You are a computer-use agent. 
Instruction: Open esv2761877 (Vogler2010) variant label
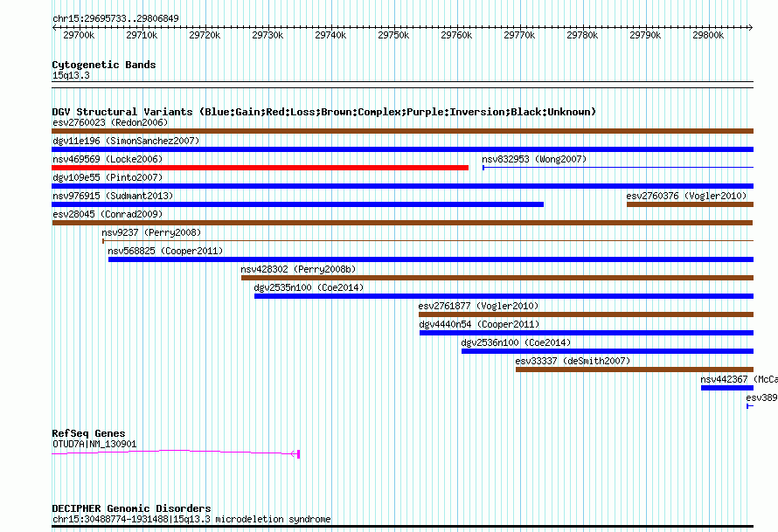tap(478, 306)
